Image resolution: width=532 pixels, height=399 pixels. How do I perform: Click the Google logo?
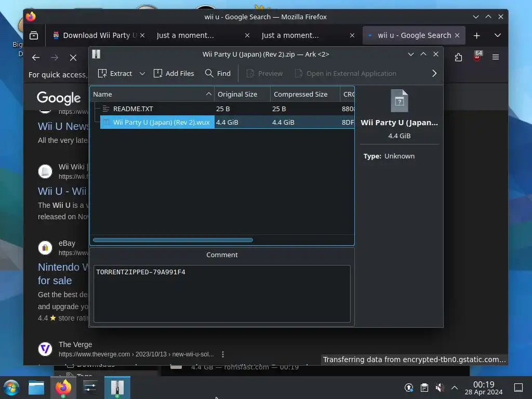[59, 98]
